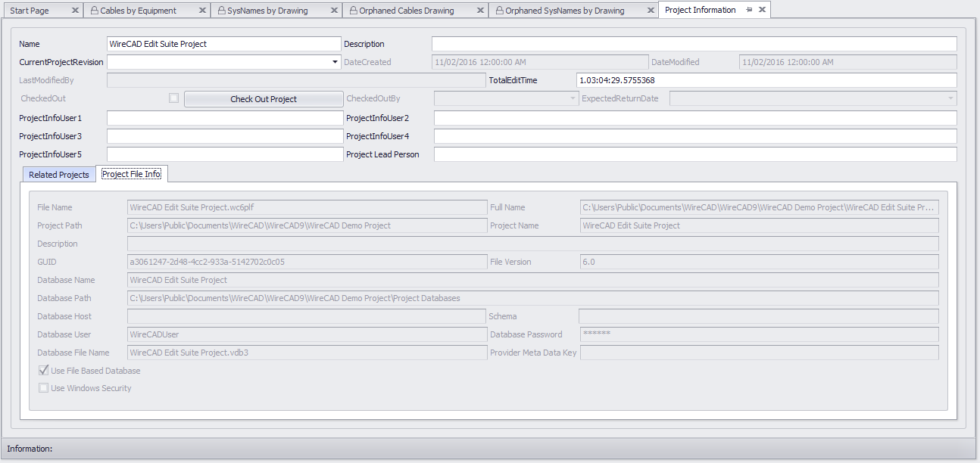
Task: Select the Related Projects tab
Action: coord(59,175)
